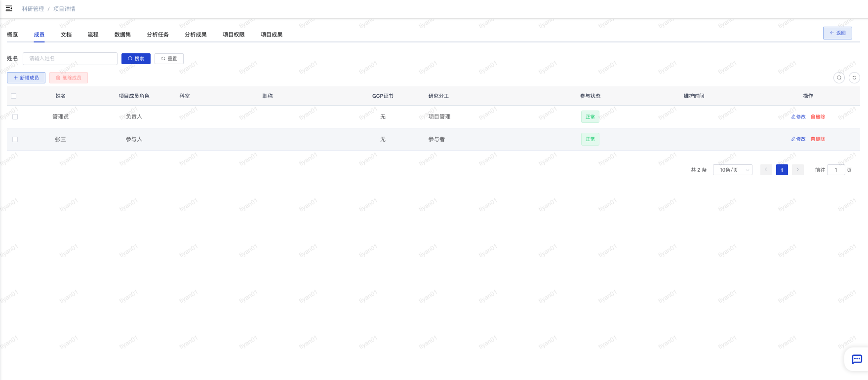
Task: Delete the 张三 row with 删除
Action: click(x=818, y=139)
